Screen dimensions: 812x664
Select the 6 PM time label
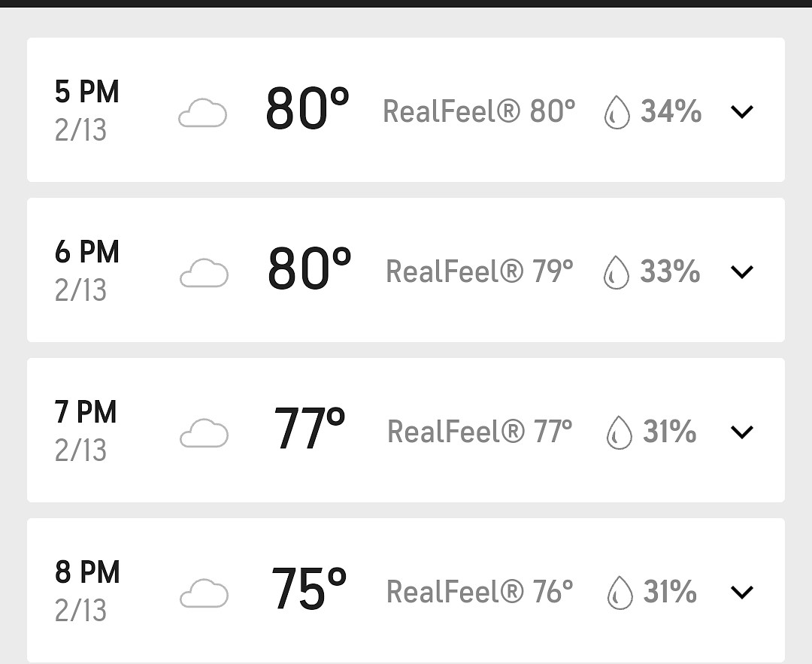(86, 252)
